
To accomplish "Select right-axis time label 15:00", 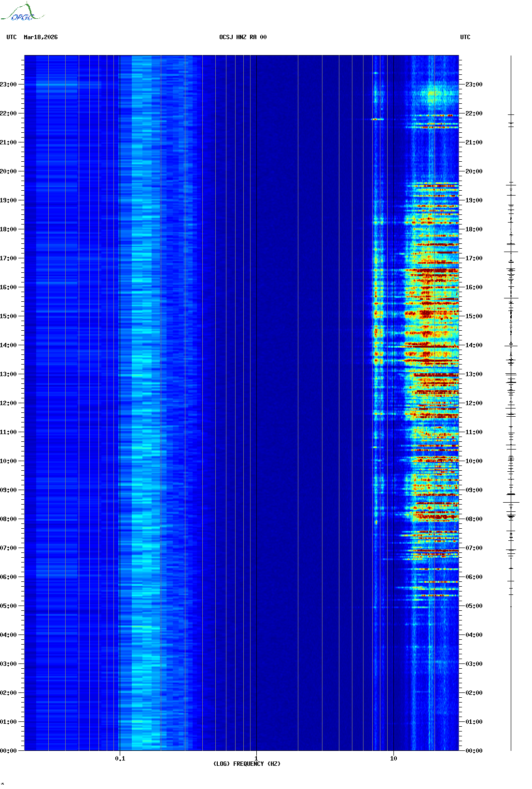I will click(474, 316).
